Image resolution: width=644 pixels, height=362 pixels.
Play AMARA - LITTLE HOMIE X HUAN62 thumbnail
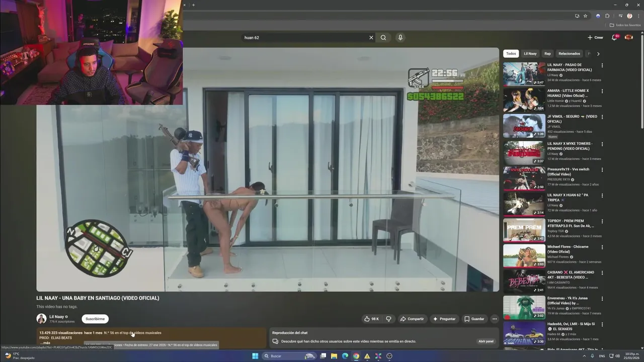click(524, 100)
